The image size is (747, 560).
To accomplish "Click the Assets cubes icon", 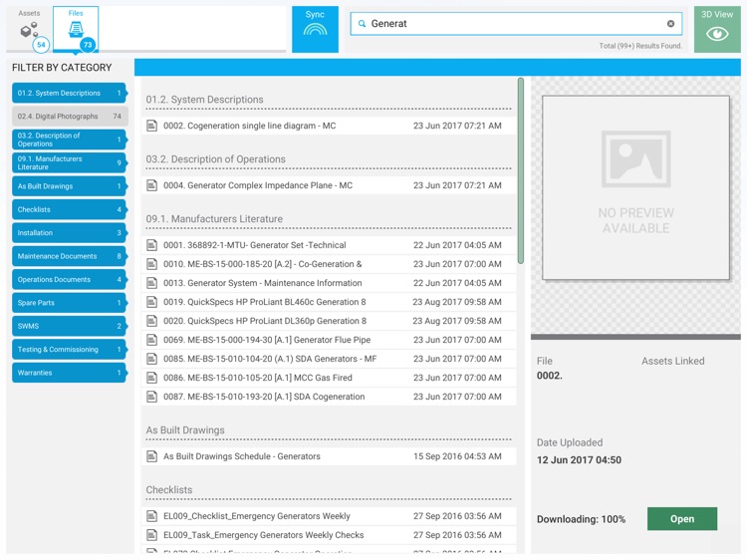I will pos(29,30).
